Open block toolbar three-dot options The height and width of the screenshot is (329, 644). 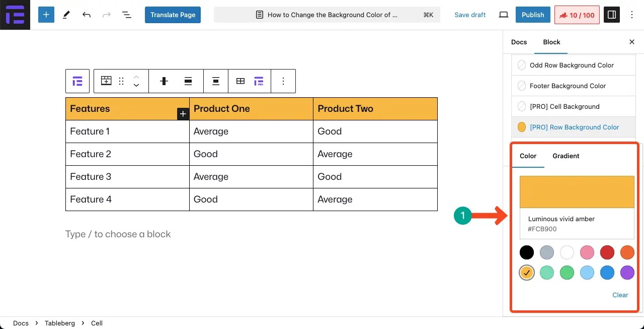point(283,81)
